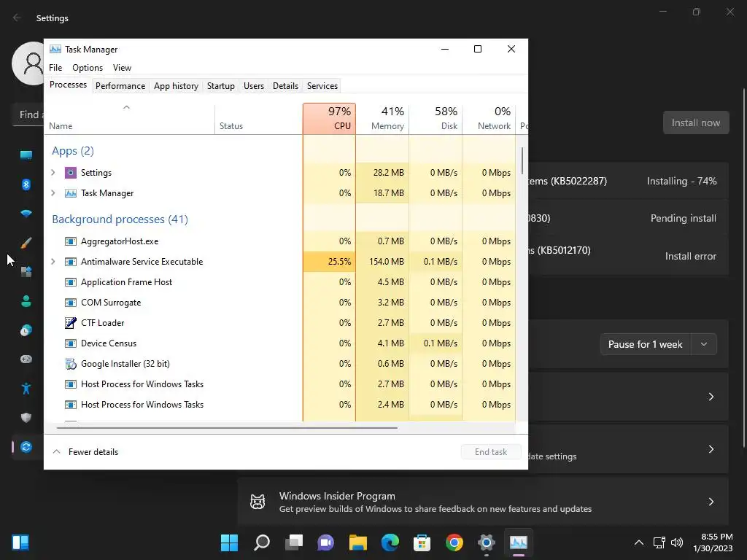This screenshot has height=560, width=747.
Task: Switch to the App history tab
Action: click(x=176, y=86)
